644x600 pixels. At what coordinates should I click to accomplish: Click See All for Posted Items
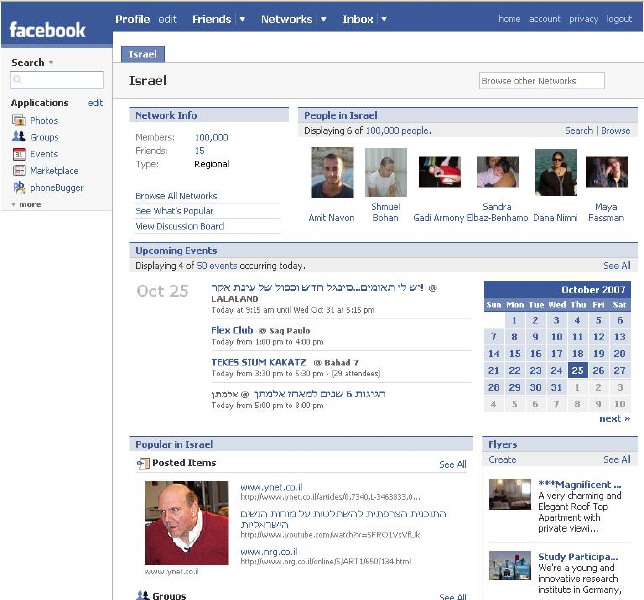pos(453,464)
